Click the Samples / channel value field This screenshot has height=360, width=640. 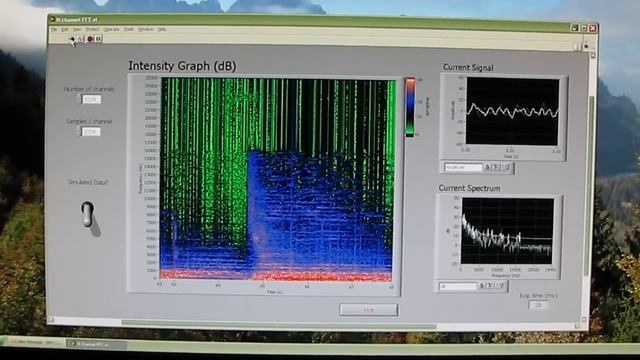click(x=91, y=131)
